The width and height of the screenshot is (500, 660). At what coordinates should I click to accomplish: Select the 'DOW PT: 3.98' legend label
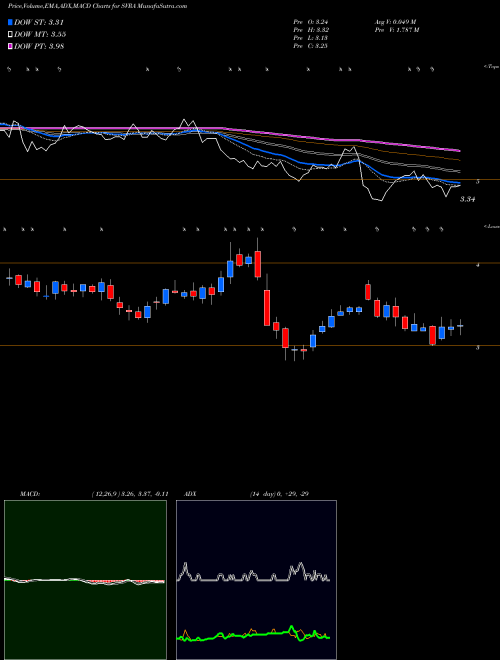point(39,46)
